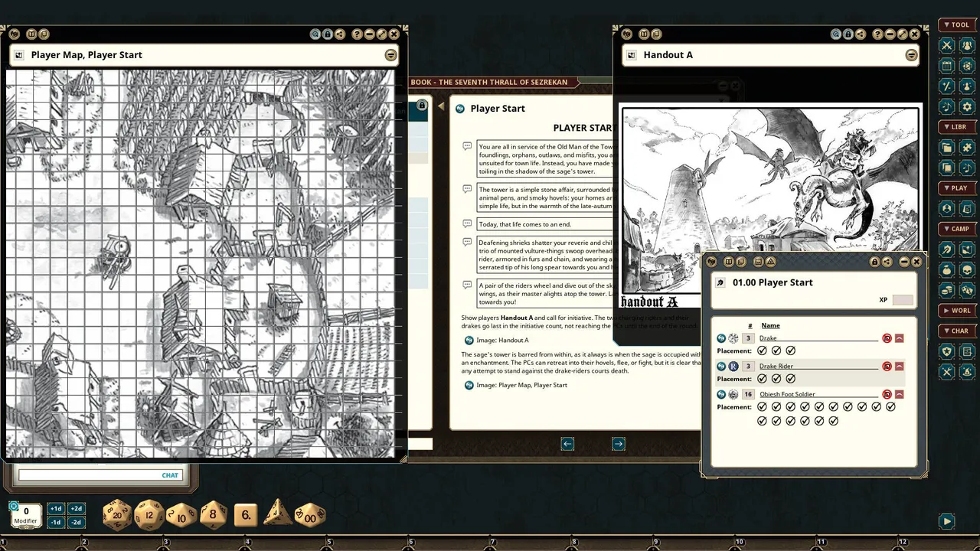Open help for the Player Map window
Screen dimensions: 980x551
(357, 34)
